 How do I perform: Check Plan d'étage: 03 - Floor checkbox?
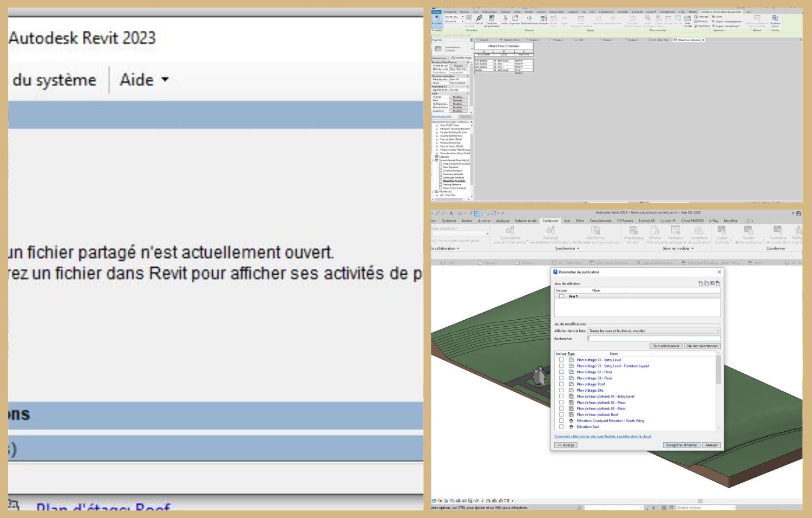click(561, 378)
